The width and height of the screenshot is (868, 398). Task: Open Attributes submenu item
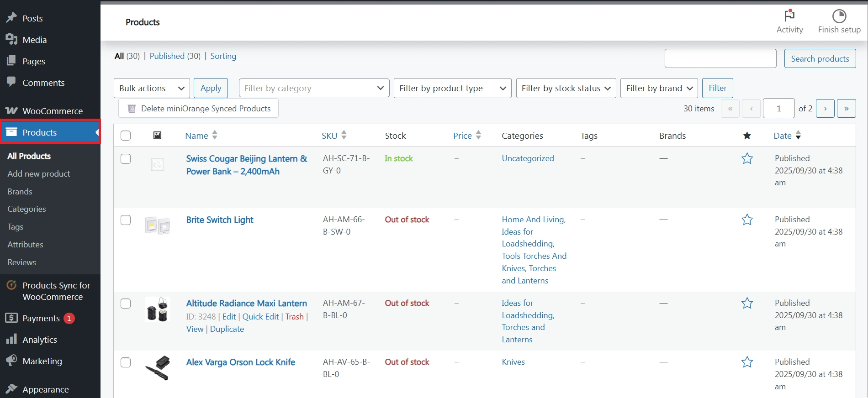pyautogui.click(x=26, y=245)
